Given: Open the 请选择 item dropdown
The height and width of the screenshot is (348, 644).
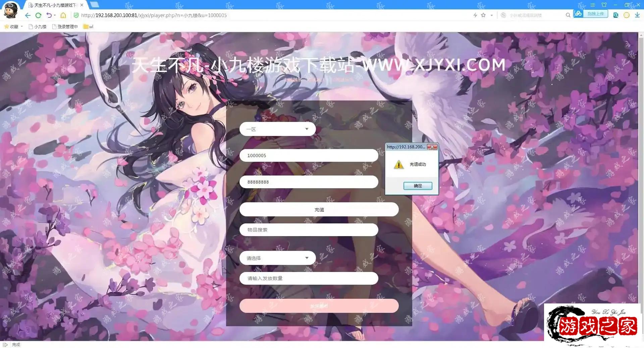Looking at the screenshot, I should [277, 258].
